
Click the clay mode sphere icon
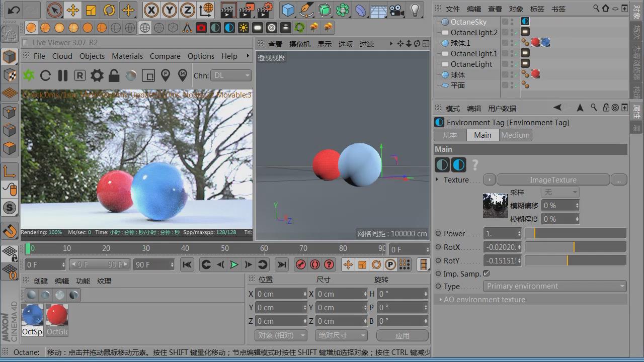(x=131, y=75)
